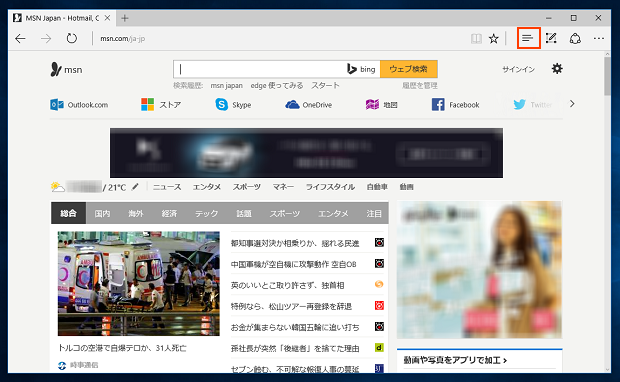Image resolution: width=620 pixels, height=382 pixels.
Task: Click the 時事通信 source label
Action: pos(84,365)
